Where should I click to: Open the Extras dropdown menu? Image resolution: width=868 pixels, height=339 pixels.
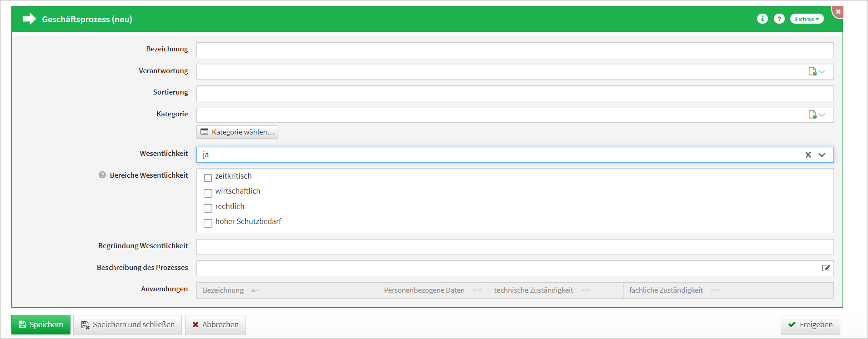807,19
